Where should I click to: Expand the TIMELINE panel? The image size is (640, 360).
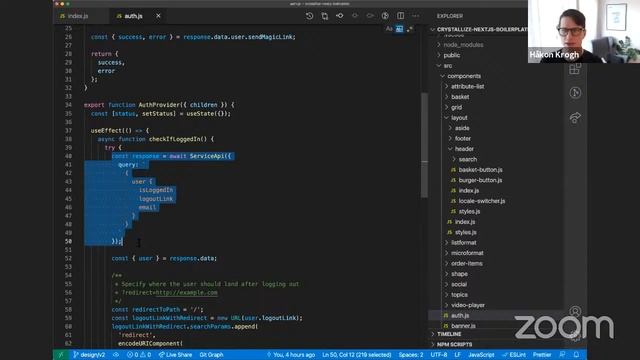tap(449, 334)
